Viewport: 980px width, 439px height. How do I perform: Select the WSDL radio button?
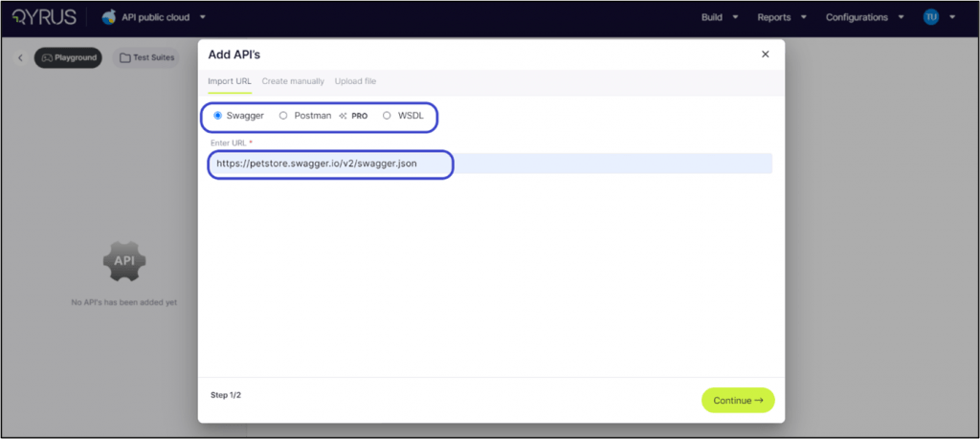(x=387, y=116)
